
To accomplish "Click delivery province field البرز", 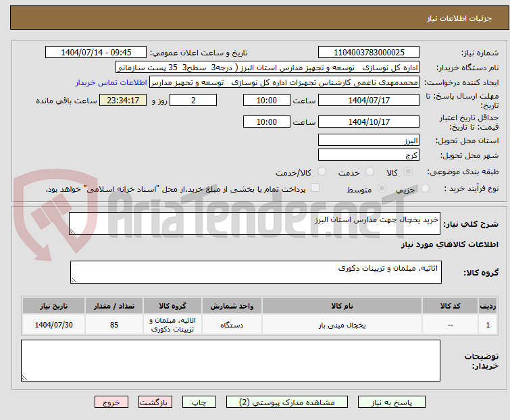I will point(369,140).
